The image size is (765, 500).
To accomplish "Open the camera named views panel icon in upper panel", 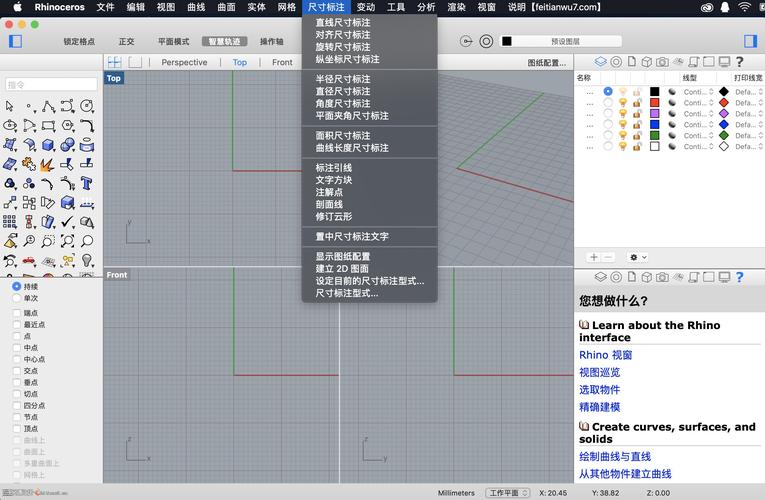I will [x=662, y=62].
